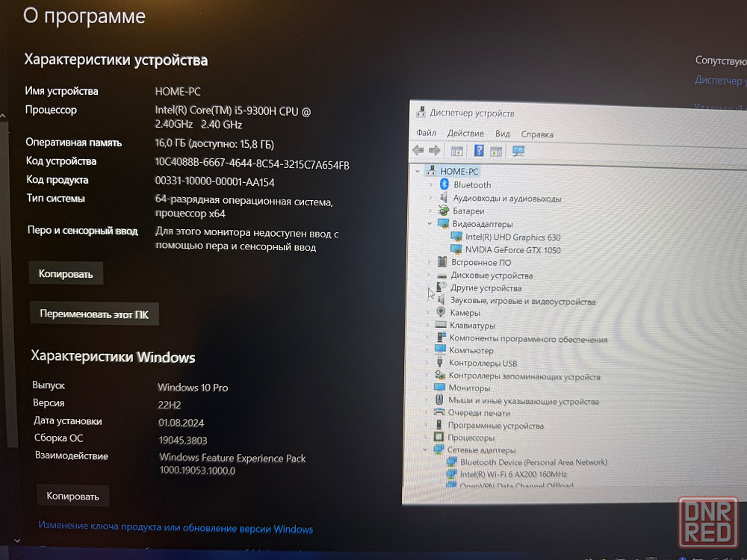Click the OS build value 19045.3803
This screenshot has height=560, width=747.
[183, 440]
